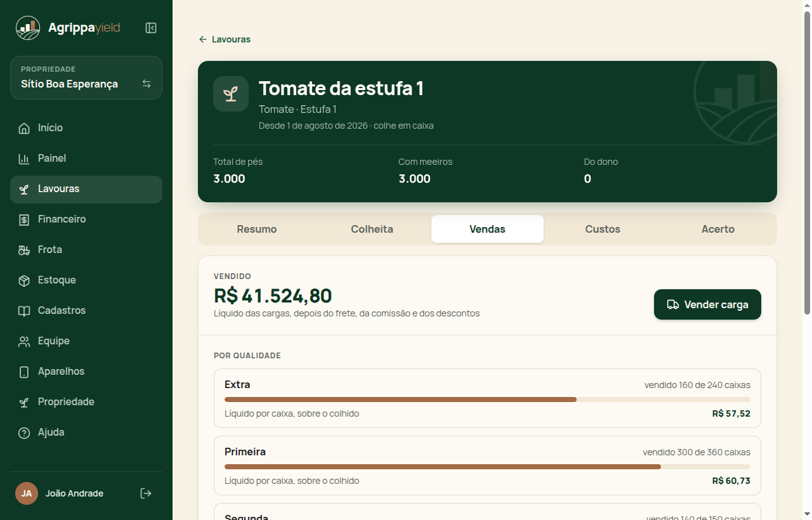Screen dimensions: 812x520
Task: Collapse the sidebar with the panel icon
Action: pyautogui.click(x=151, y=28)
